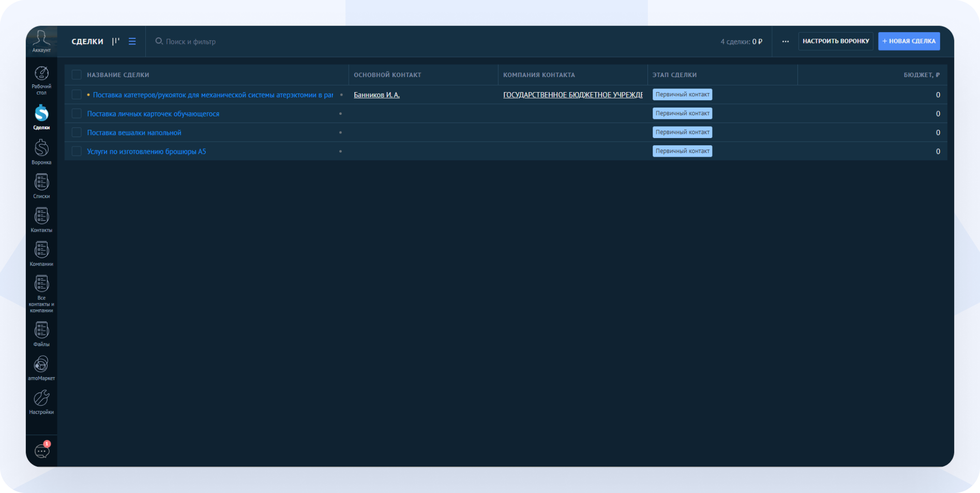
Task: Open the three-dots more options menu
Action: [x=785, y=41]
